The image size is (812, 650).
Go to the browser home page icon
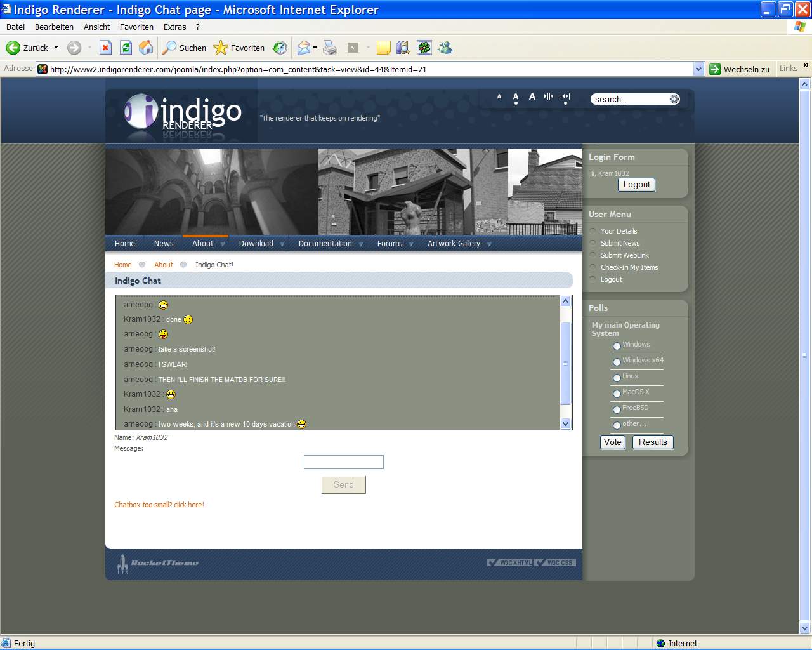146,48
